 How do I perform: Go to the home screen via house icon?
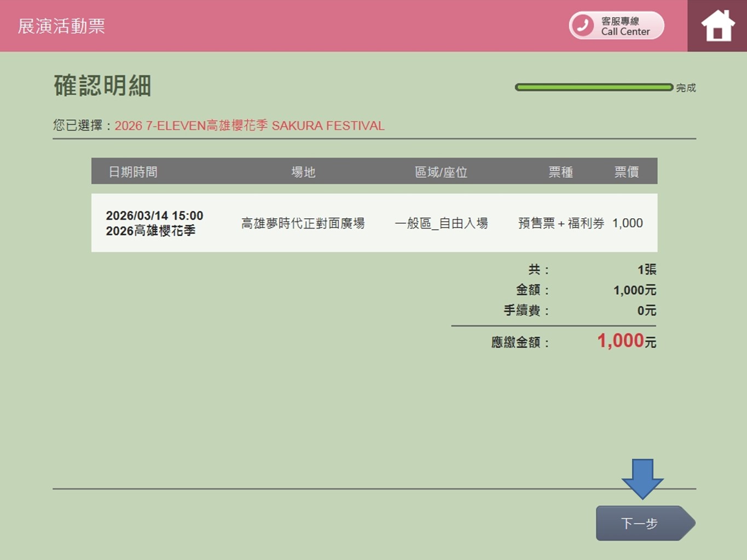(717, 26)
